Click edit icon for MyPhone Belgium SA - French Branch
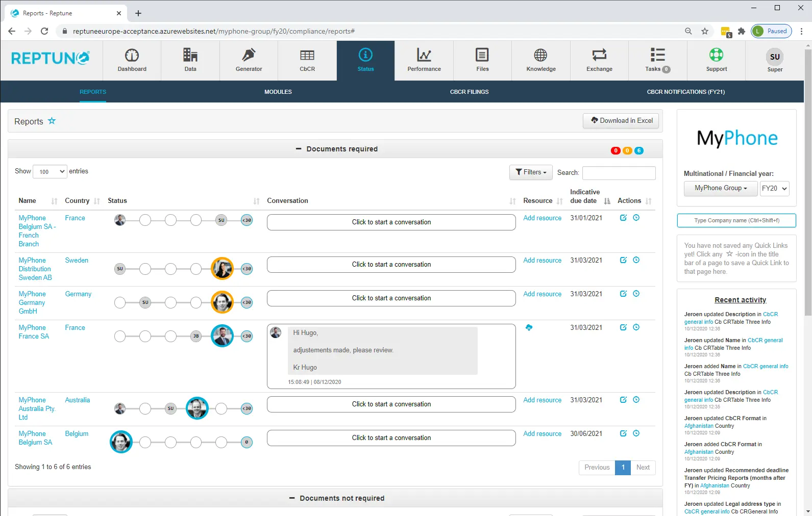 (x=623, y=218)
